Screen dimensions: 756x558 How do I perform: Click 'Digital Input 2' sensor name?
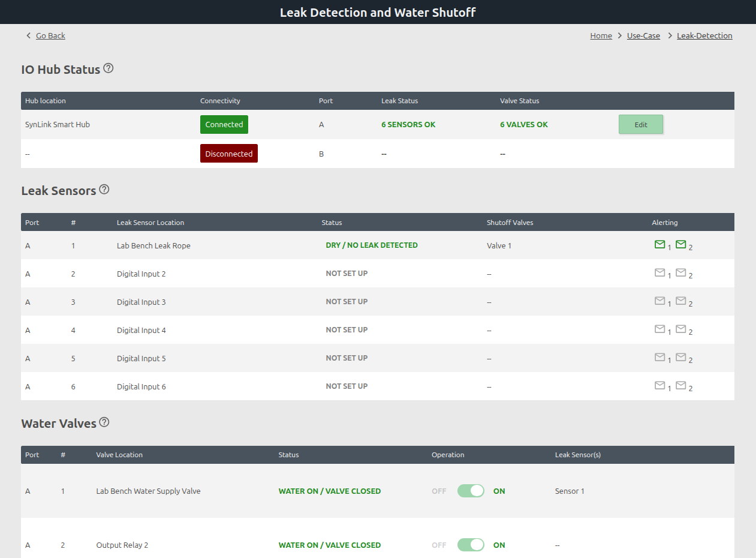coord(141,274)
